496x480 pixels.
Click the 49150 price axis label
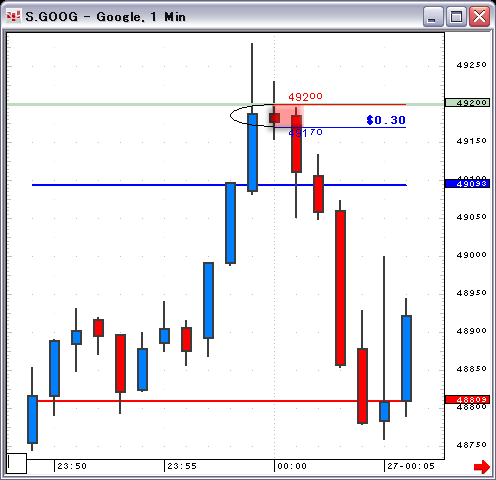(472, 141)
